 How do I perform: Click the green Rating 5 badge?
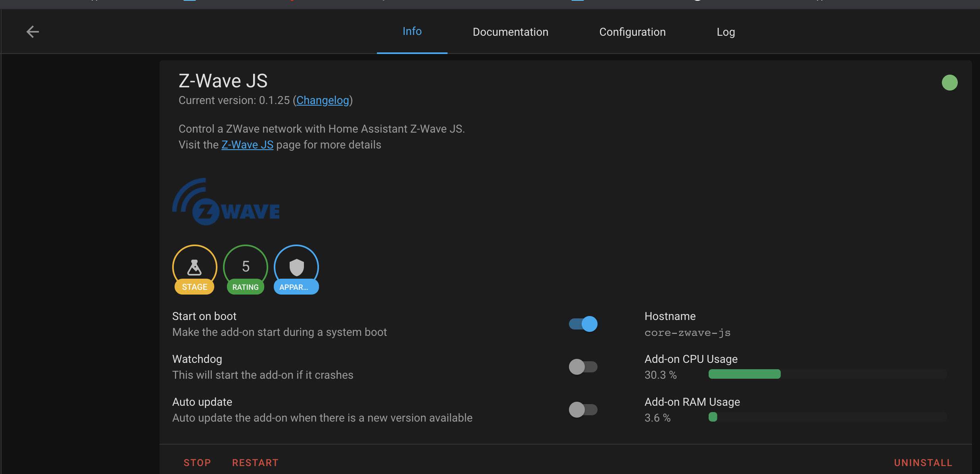pos(245,270)
